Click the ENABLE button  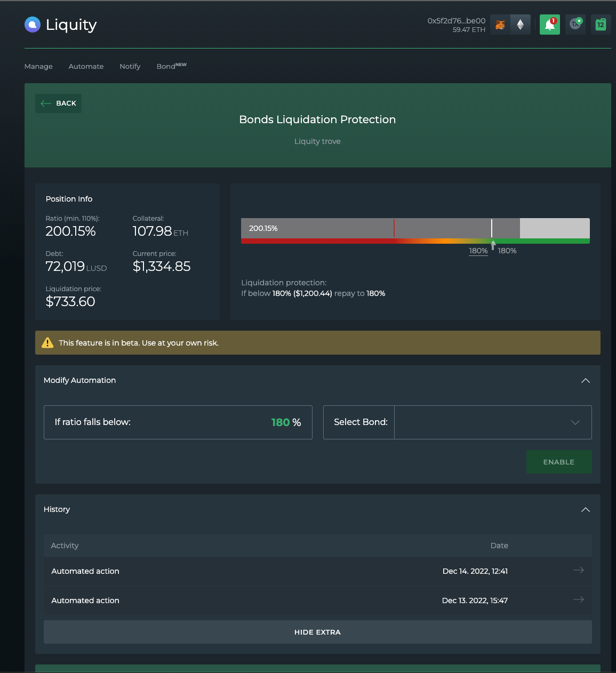(x=559, y=462)
